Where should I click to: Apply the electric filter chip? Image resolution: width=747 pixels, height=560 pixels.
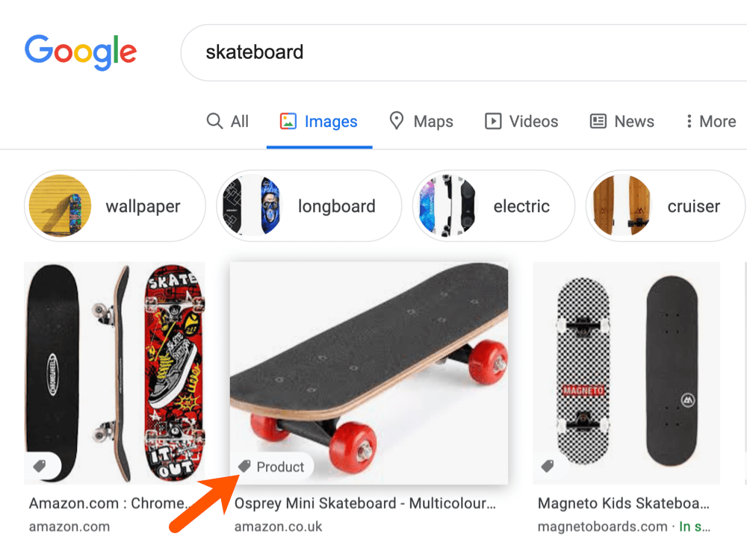tap(494, 206)
